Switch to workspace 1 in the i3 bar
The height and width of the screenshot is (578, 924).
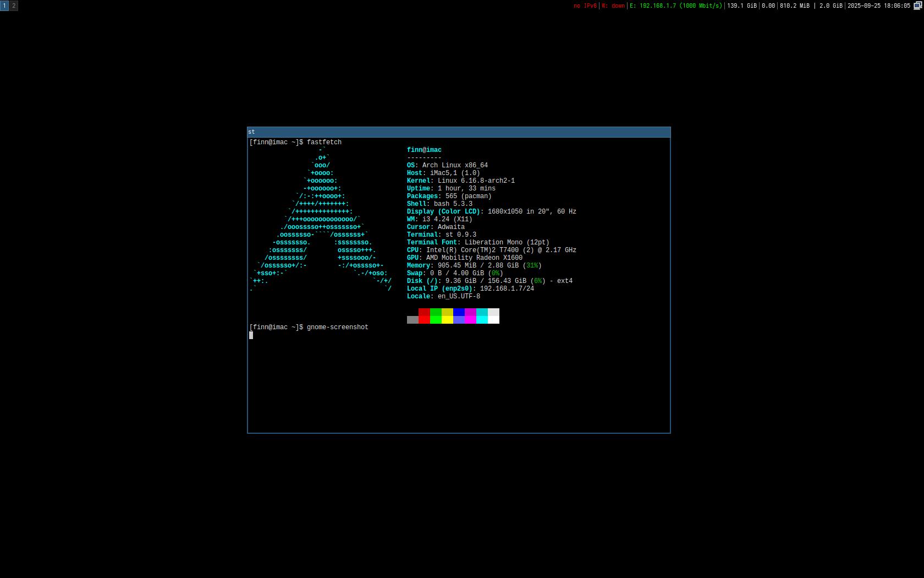tap(4, 6)
